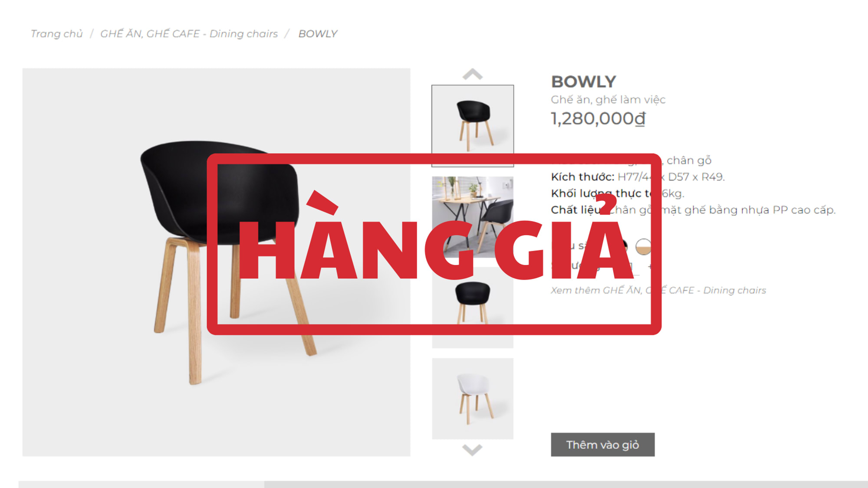Choose the beige color swatch
The image size is (868, 488).
click(644, 246)
